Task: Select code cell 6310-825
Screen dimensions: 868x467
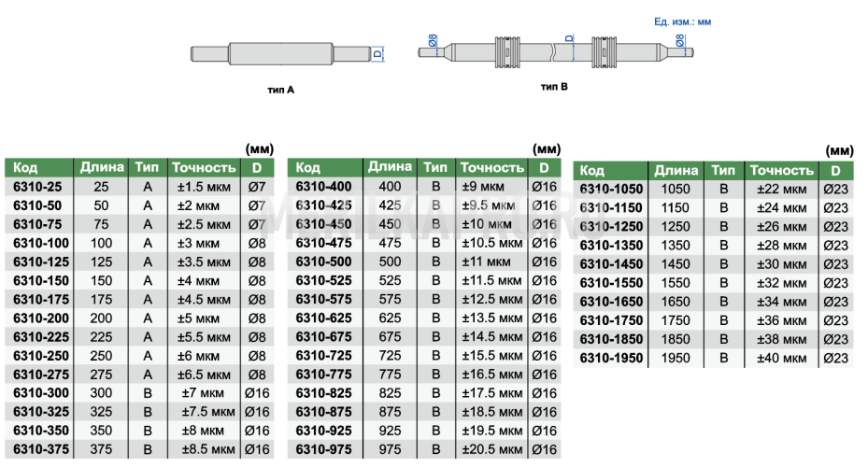Action: click(325, 393)
